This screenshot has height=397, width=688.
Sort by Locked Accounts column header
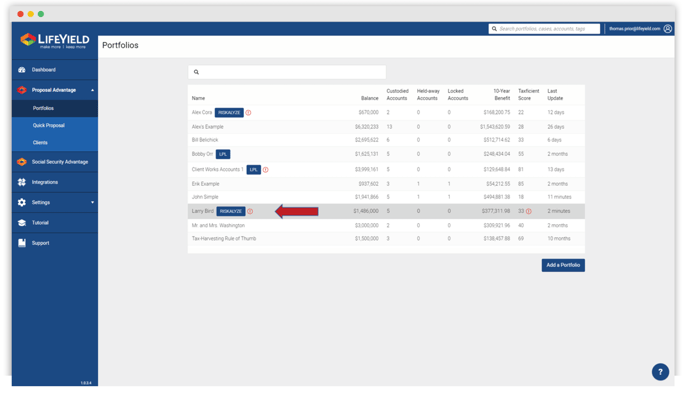pos(458,95)
